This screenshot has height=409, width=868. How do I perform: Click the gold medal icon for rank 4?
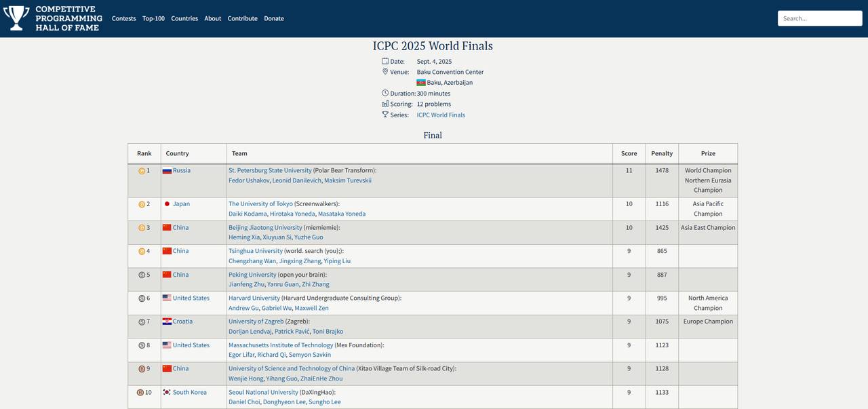(x=142, y=251)
